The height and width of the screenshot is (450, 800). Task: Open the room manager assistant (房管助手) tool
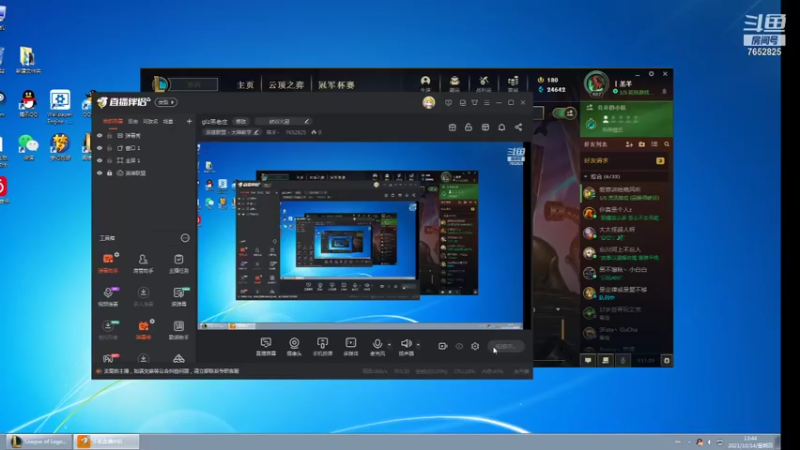(x=143, y=263)
